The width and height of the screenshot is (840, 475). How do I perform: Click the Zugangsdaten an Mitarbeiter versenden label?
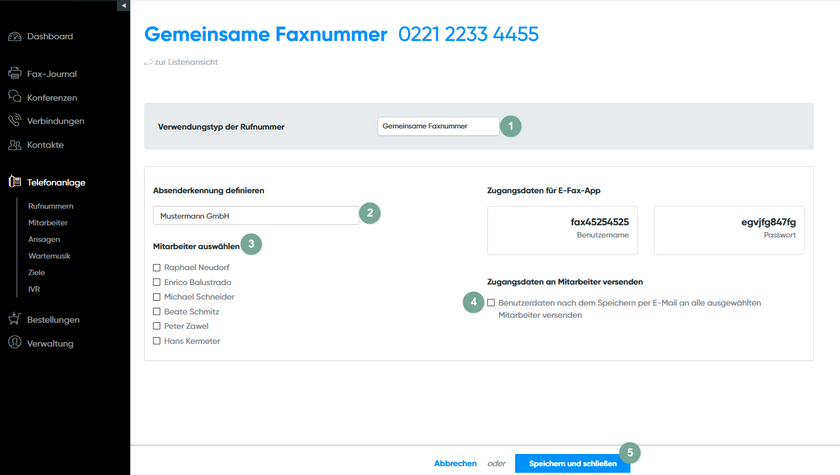pos(565,282)
